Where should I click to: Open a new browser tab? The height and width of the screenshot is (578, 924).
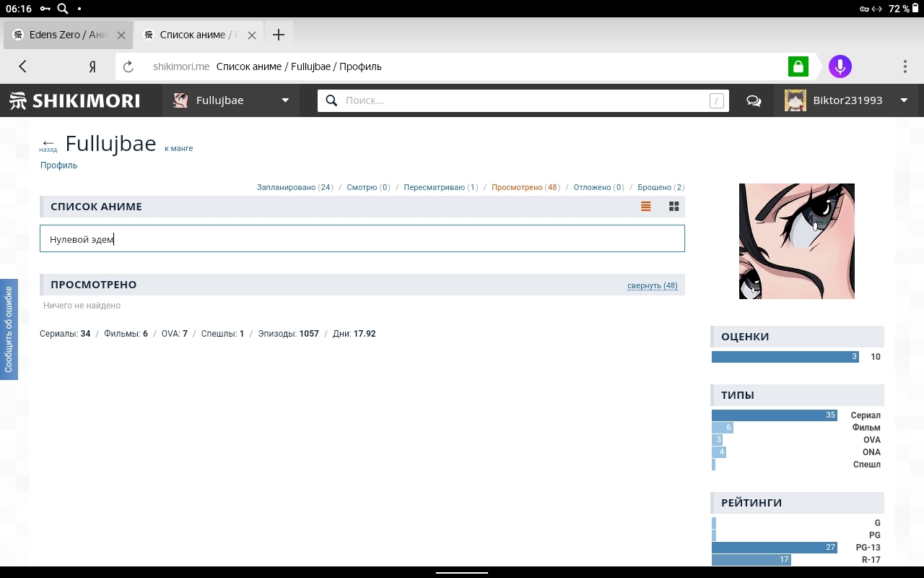coord(279,35)
